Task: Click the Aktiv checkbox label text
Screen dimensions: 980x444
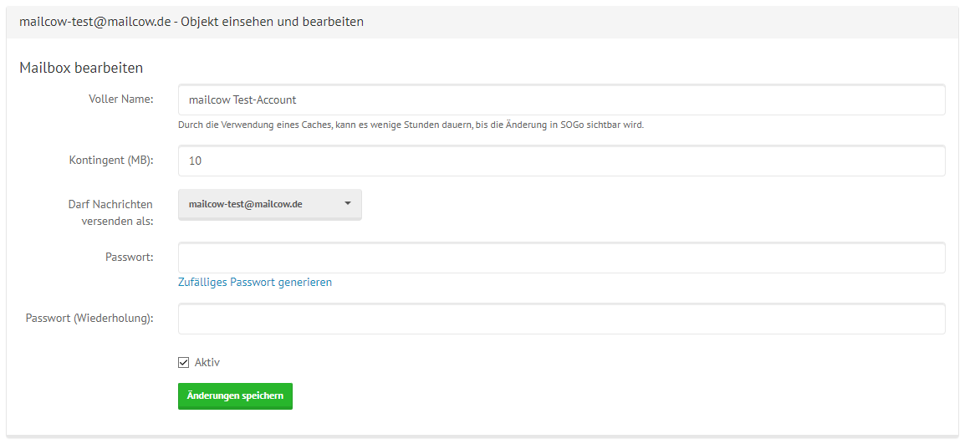Action: click(x=207, y=362)
